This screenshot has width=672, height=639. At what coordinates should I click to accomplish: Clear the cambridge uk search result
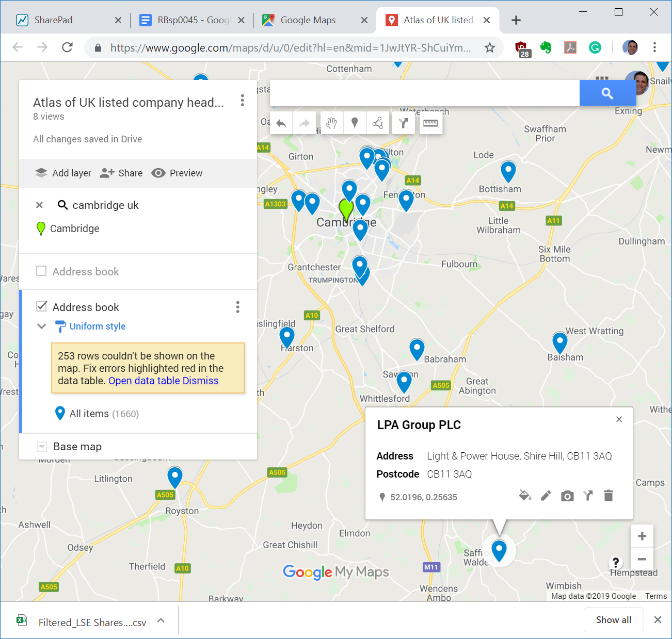[x=39, y=205]
